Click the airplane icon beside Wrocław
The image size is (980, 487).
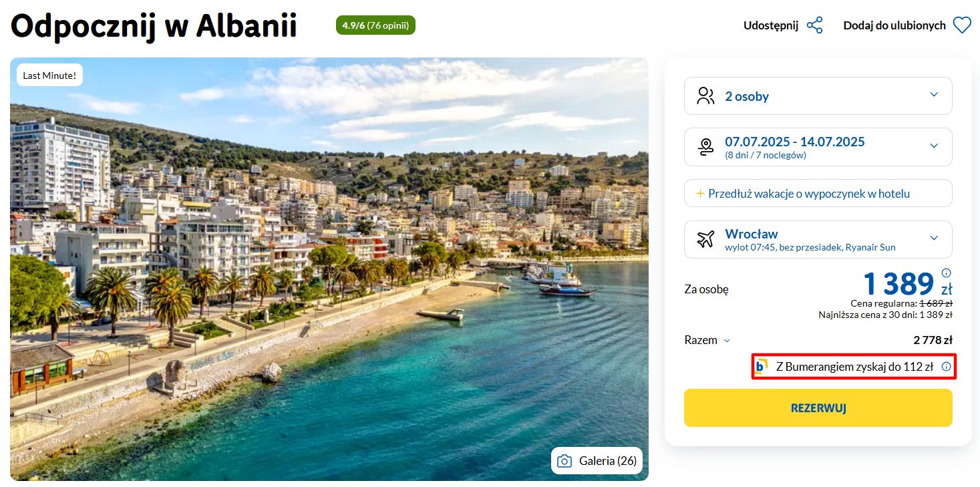(x=705, y=239)
